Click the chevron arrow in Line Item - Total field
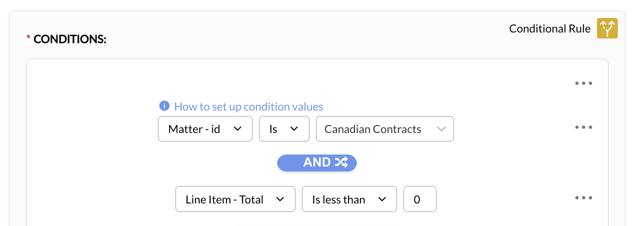 tap(280, 199)
